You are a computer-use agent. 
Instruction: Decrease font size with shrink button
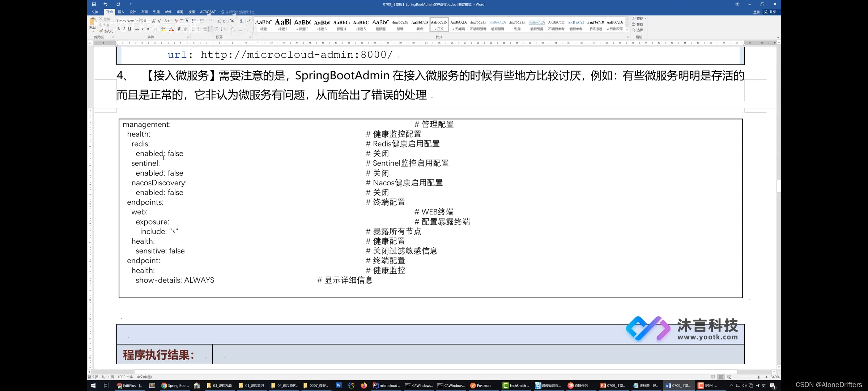[x=159, y=21]
